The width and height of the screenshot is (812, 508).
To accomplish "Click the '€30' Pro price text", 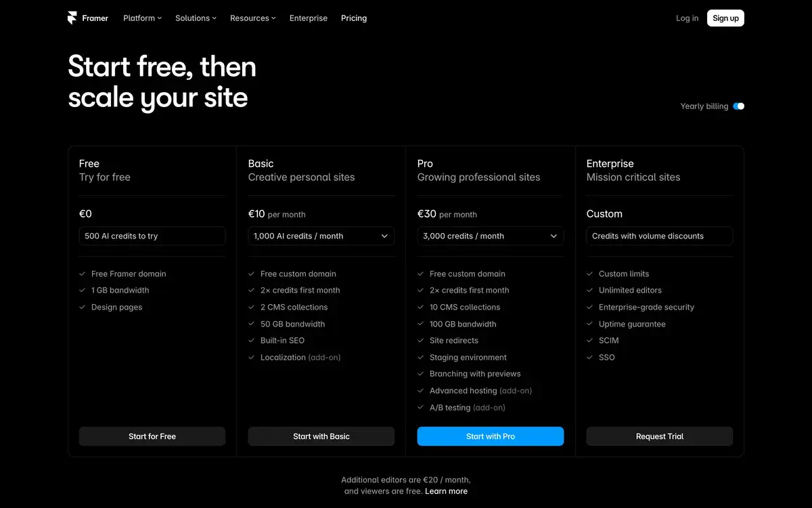I will tap(427, 213).
